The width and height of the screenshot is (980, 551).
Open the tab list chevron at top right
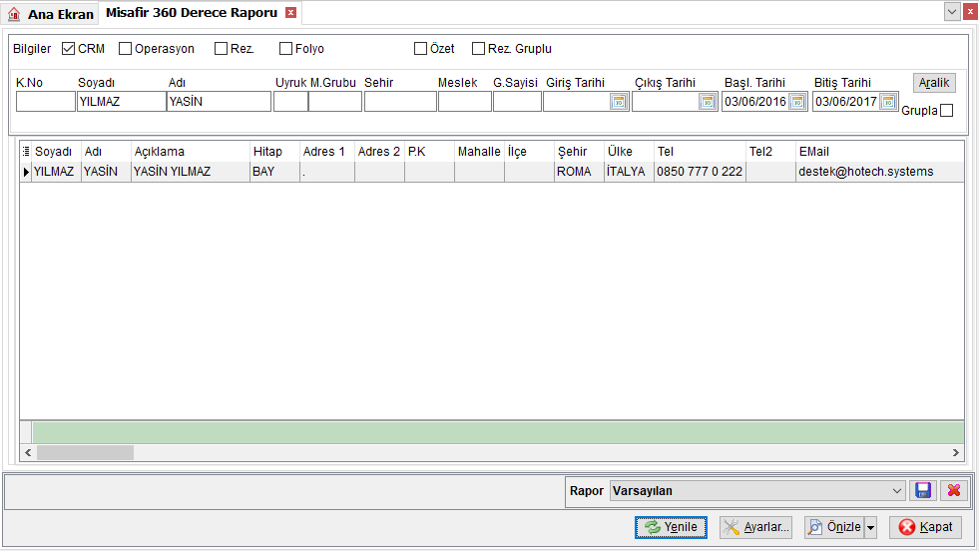coord(952,11)
